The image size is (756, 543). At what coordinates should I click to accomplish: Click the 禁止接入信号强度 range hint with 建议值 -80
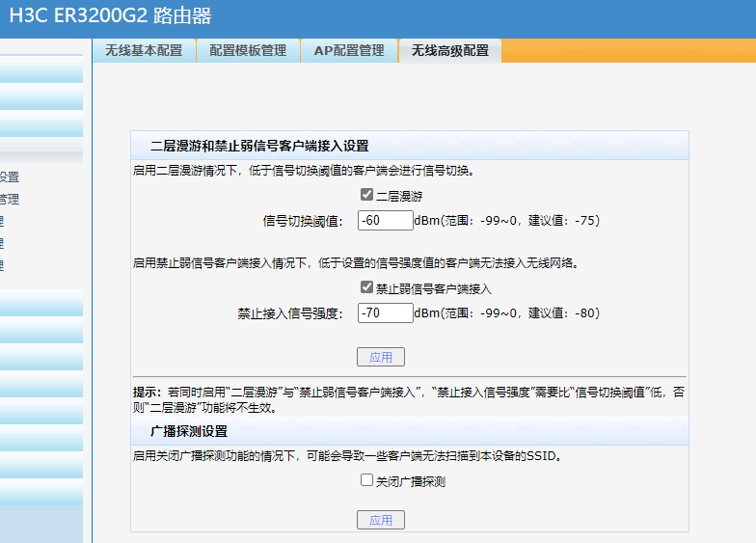point(507,312)
